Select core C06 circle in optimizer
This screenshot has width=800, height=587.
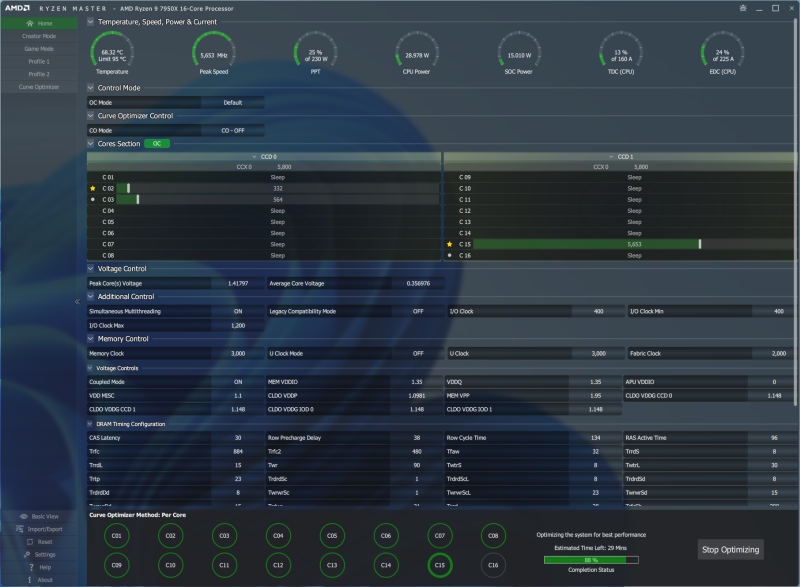pyautogui.click(x=386, y=536)
